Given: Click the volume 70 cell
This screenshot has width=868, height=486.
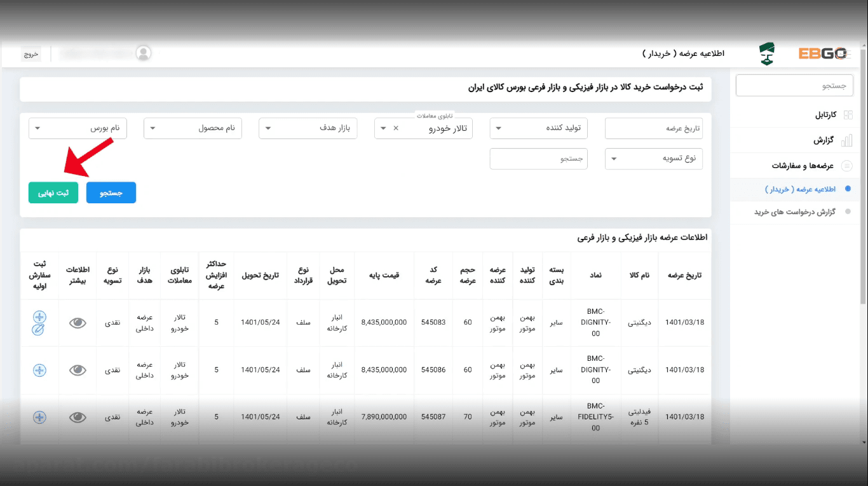Looking at the screenshot, I should click(x=468, y=417).
